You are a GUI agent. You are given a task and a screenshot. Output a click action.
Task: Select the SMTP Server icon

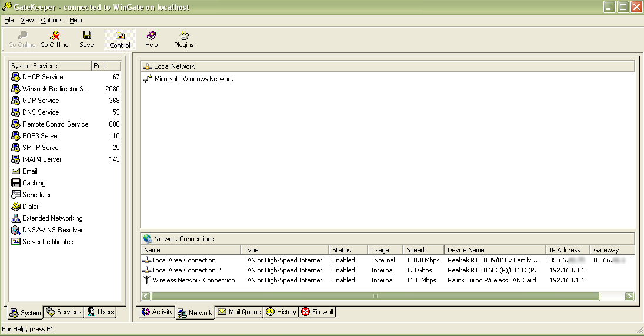(x=16, y=148)
